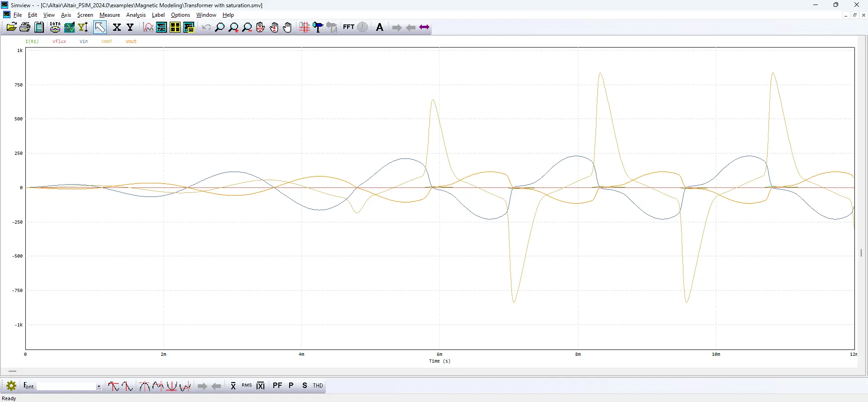Open the Font dropdown list

coord(98,386)
